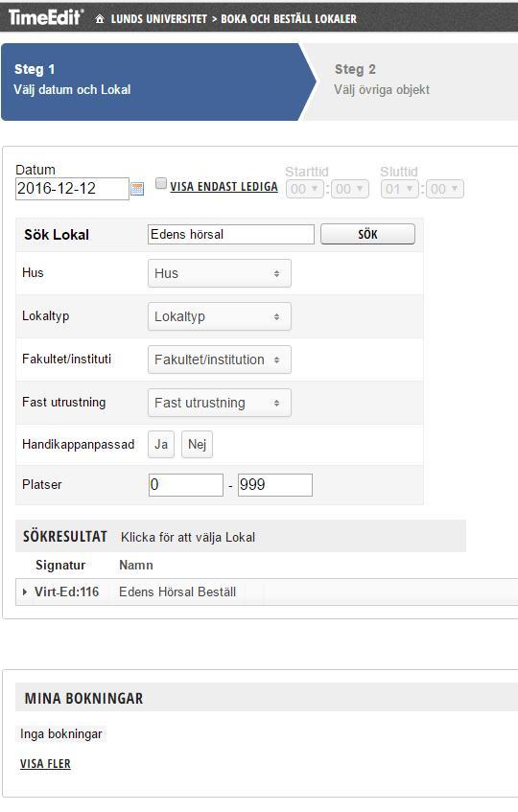Select Ja for Handikappanpassad
This screenshot has width=518, height=812.
(161, 444)
